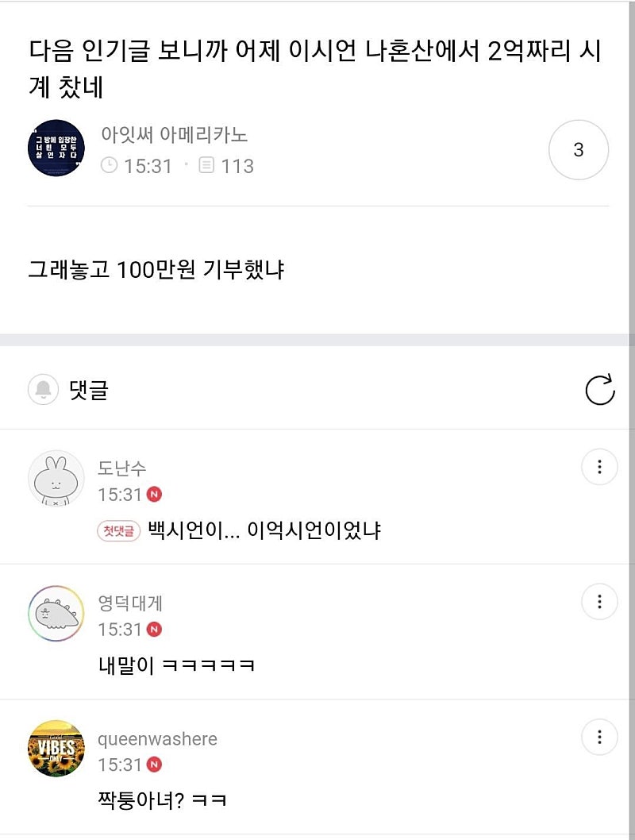Refresh the comments with the circular arrow icon

pyautogui.click(x=599, y=390)
